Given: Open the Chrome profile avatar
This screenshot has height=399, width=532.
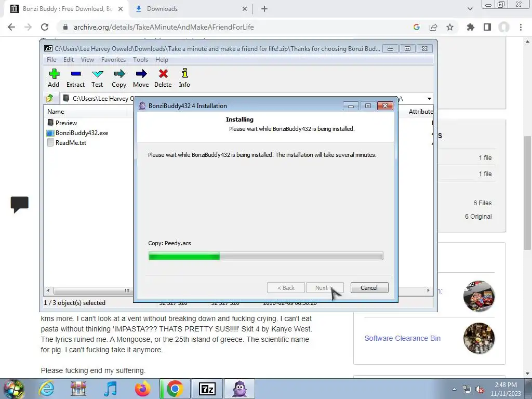Looking at the screenshot, I should click(504, 27).
